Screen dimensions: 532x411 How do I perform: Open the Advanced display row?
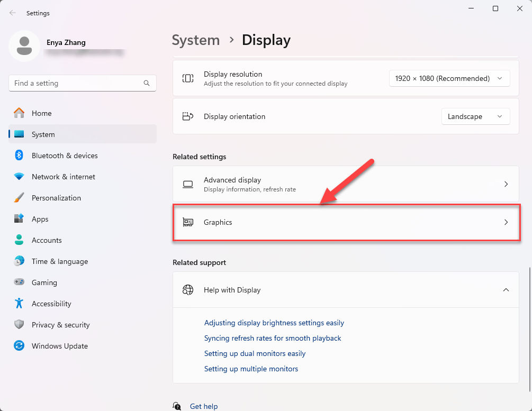coord(346,184)
